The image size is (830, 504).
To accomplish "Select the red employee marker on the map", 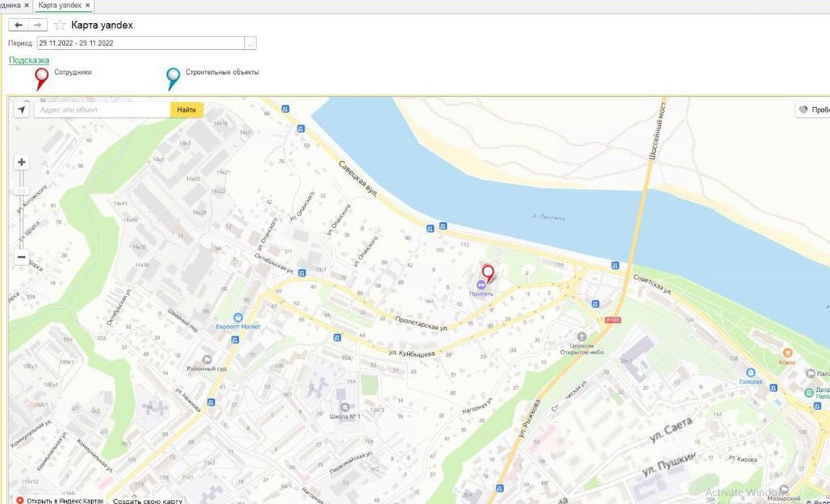I will click(x=488, y=274).
